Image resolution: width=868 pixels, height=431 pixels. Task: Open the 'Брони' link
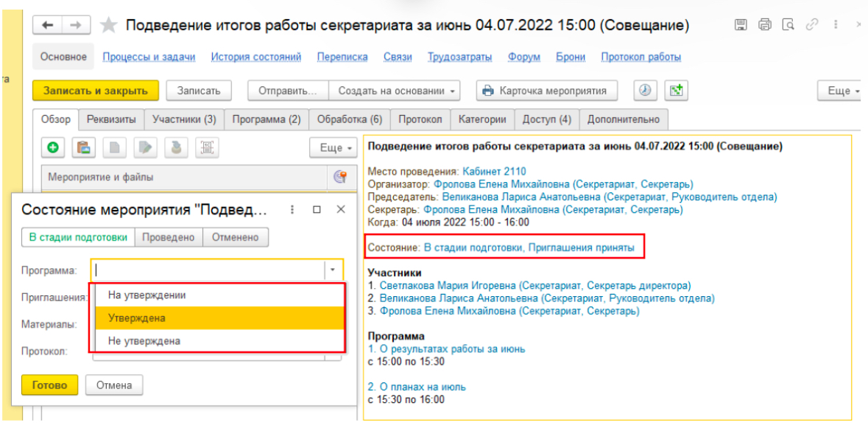[571, 57]
